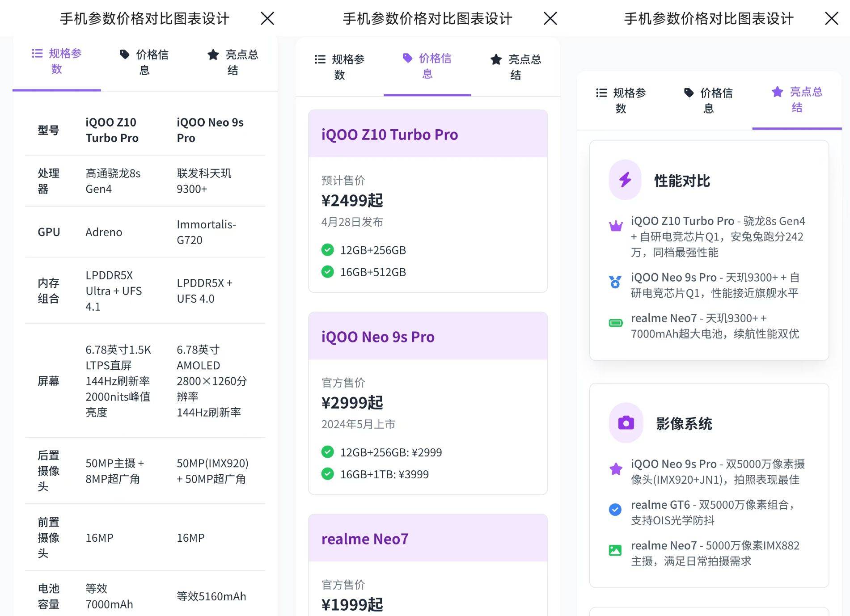Click the ¥2999起 price
The height and width of the screenshot is (616, 850).
[x=352, y=402]
